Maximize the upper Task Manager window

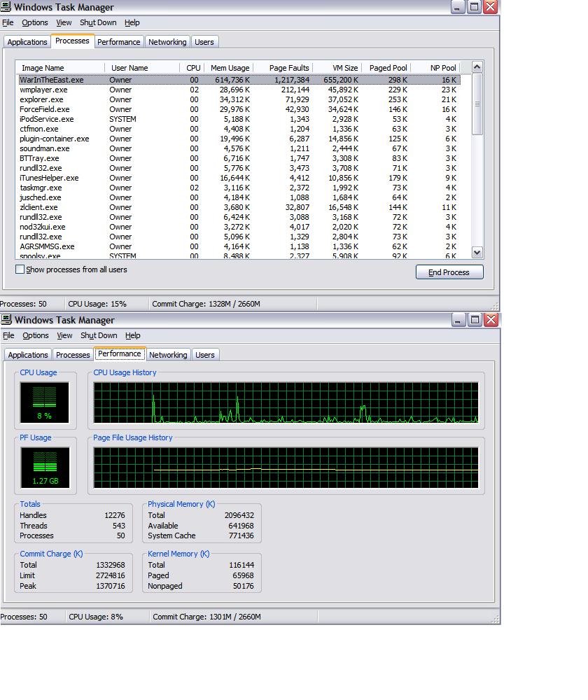click(x=474, y=7)
